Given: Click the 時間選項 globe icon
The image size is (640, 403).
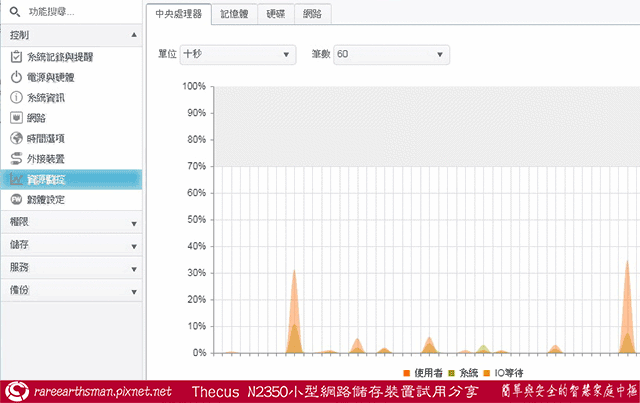Looking at the screenshot, I should click(x=16, y=138).
